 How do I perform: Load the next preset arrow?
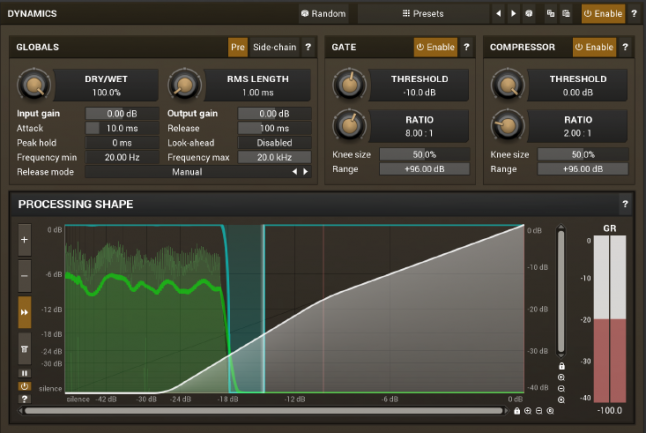click(513, 14)
